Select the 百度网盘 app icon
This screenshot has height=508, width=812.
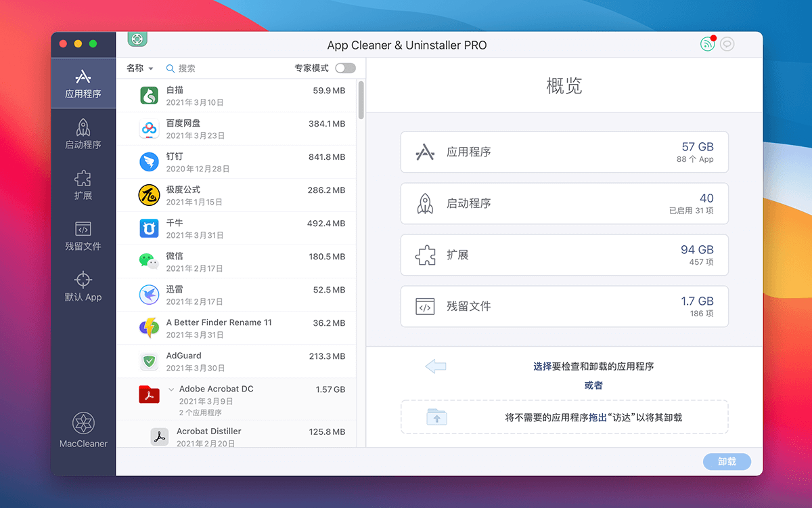click(149, 129)
